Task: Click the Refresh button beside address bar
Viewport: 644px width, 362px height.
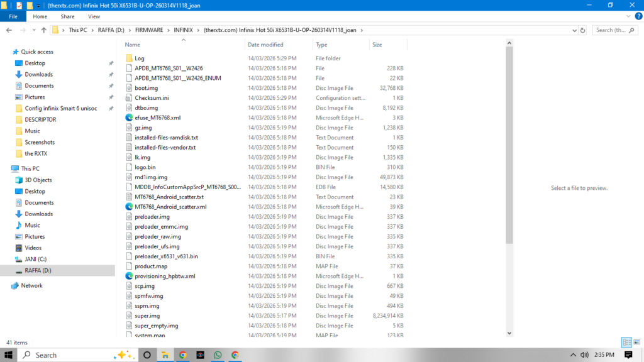Action: [583, 30]
